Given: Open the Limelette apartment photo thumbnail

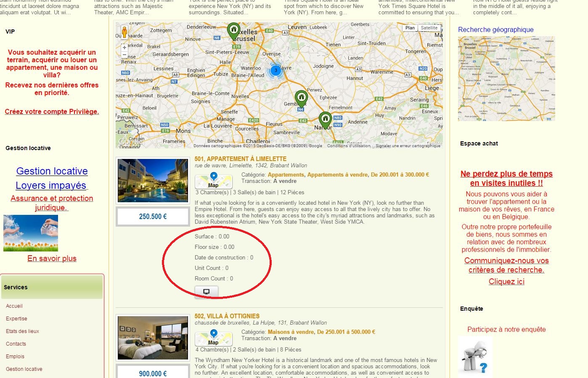Looking at the screenshot, I should (153, 180).
